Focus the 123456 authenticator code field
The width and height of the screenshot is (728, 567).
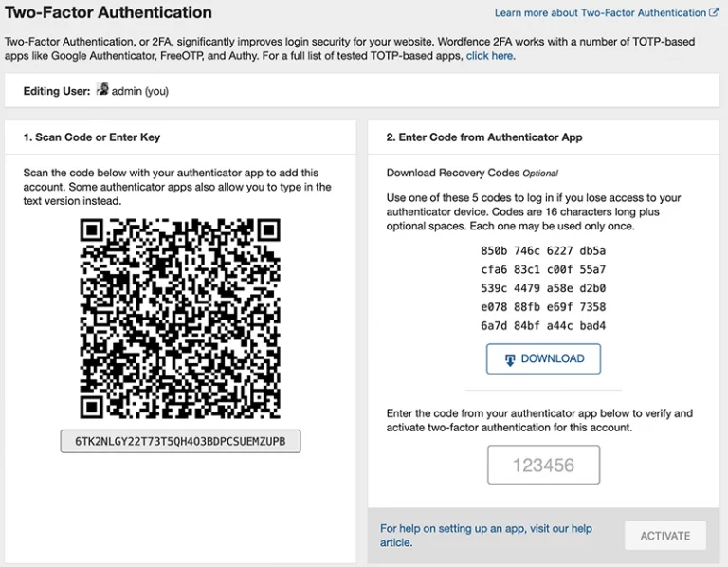[544, 465]
